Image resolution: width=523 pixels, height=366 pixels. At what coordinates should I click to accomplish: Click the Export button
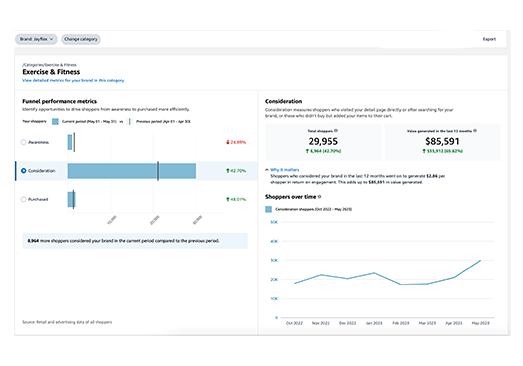[x=489, y=39]
